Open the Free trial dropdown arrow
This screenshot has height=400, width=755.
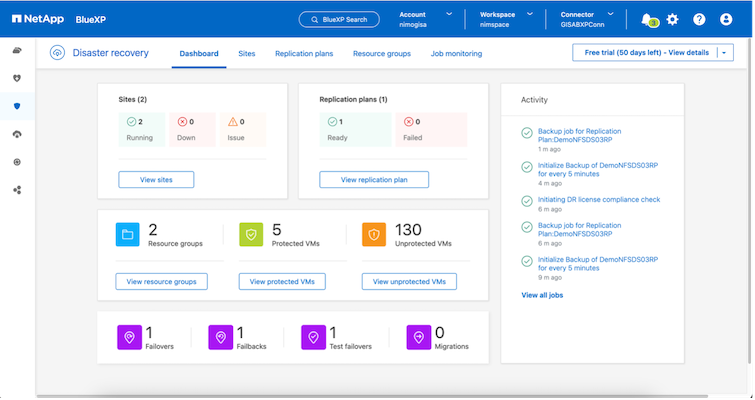pyautogui.click(x=725, y=52)
